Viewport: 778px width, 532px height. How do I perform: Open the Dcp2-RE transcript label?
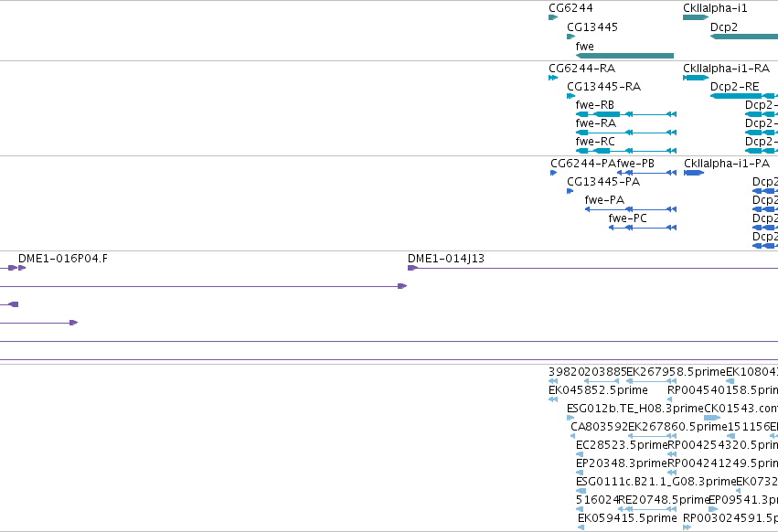(734, 87)
